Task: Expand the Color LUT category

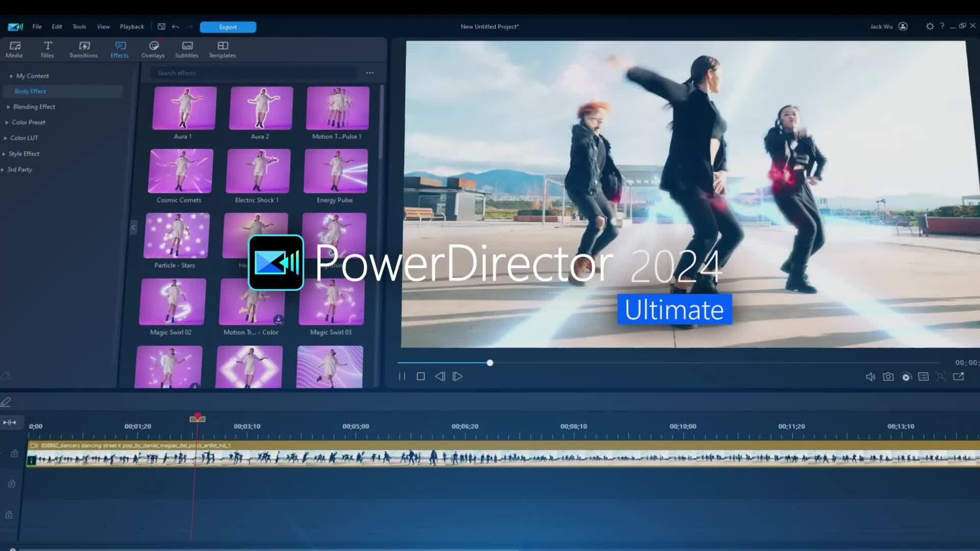Action: pos(24,138)
